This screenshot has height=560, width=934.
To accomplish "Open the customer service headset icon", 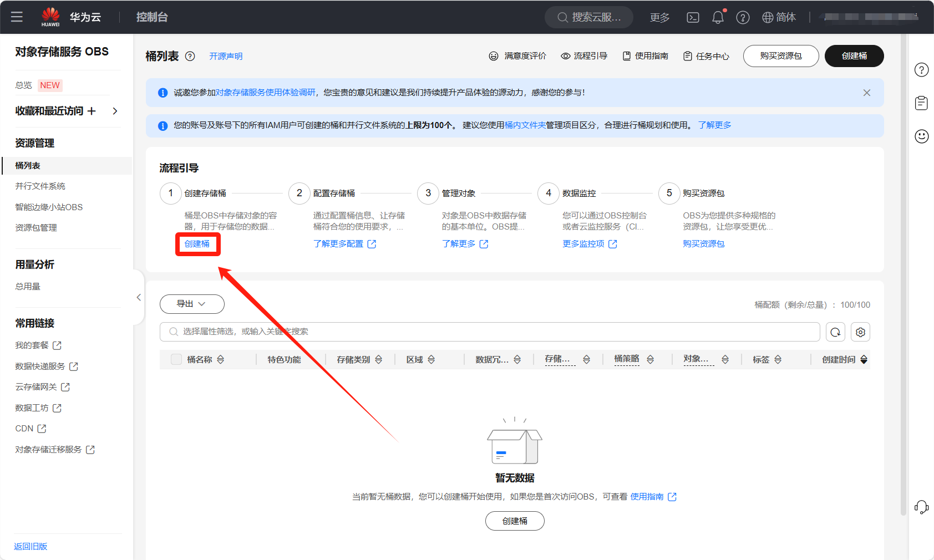I will [x=921, y=507].
